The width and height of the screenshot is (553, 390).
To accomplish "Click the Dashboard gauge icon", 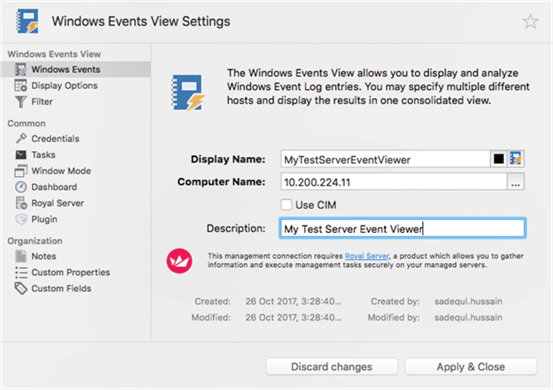I will point(21,187).
